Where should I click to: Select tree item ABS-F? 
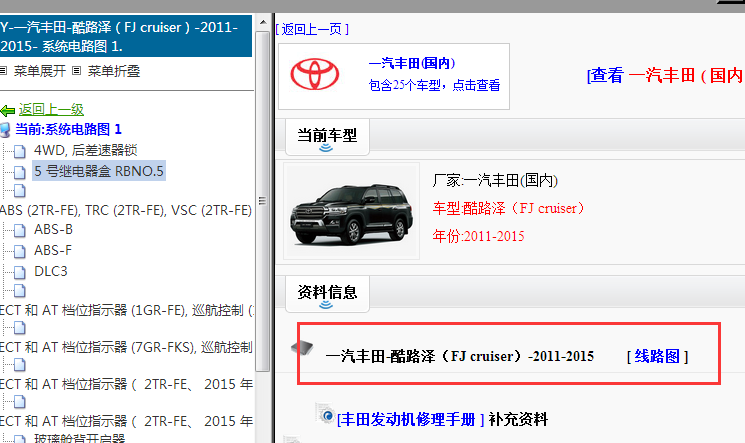tap(53, 250)
